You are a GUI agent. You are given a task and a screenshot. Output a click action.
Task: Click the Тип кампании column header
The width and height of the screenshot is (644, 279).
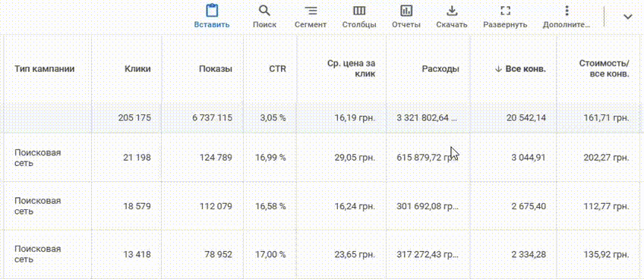pos(44,69)
